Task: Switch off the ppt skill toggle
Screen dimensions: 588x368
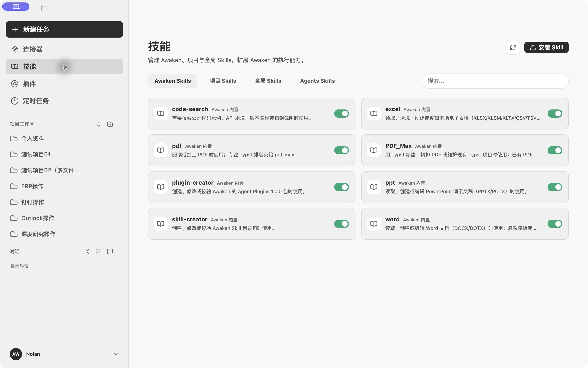Action: pyautogui.click(x=555, y=187)
